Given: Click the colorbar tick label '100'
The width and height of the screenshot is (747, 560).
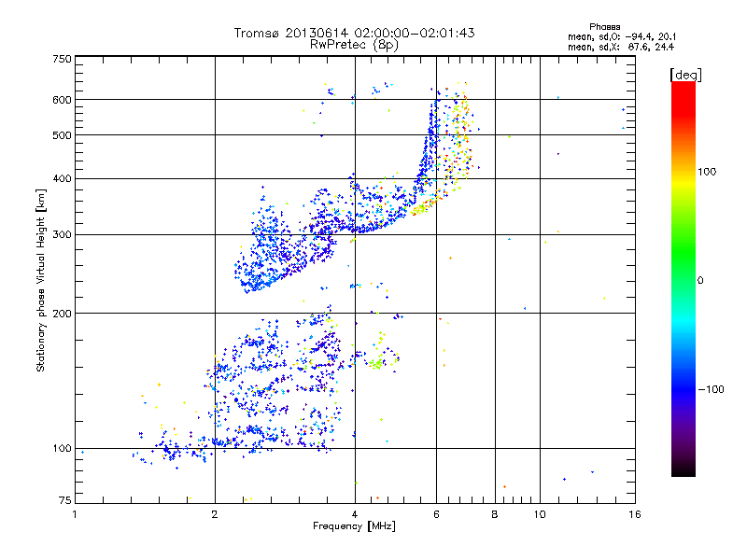Looking at the screenshot, I should 707,172.
